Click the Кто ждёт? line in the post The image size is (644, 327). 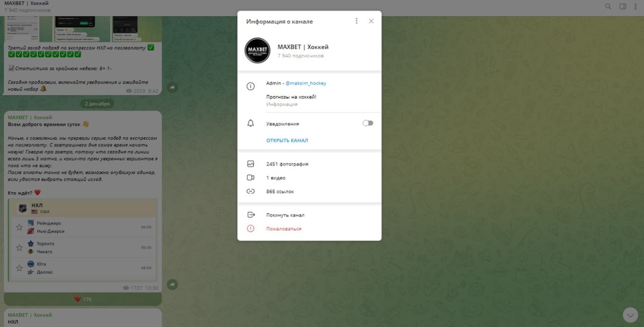pyautogui.click(x=24, y=192)
